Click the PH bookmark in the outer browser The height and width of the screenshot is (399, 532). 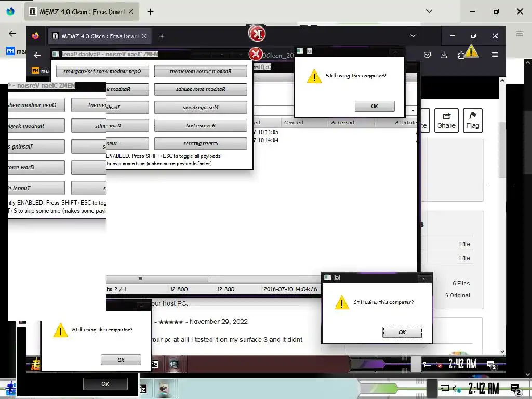click(x=10, y=51)
